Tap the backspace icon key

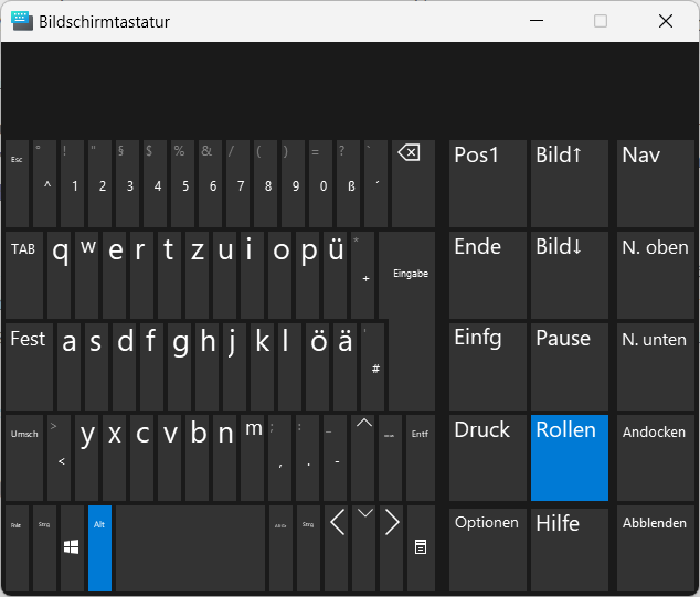click(413, 184)
